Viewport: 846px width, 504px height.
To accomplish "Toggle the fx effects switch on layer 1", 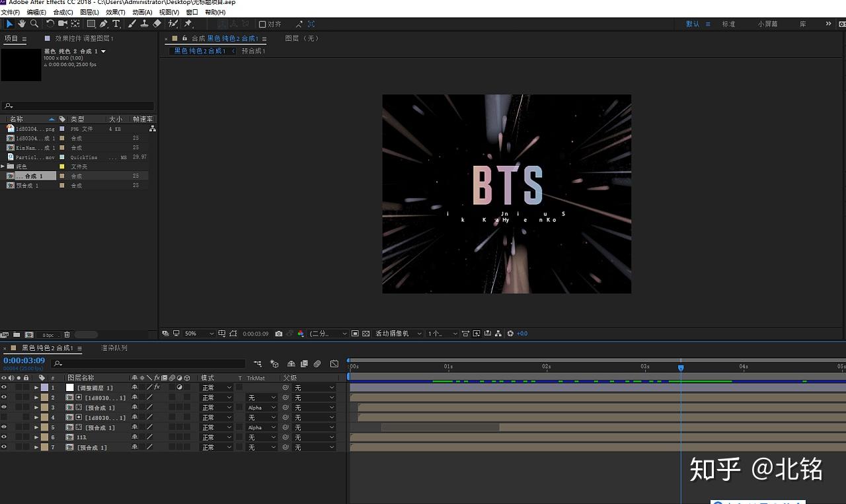I will coord(157,388).
